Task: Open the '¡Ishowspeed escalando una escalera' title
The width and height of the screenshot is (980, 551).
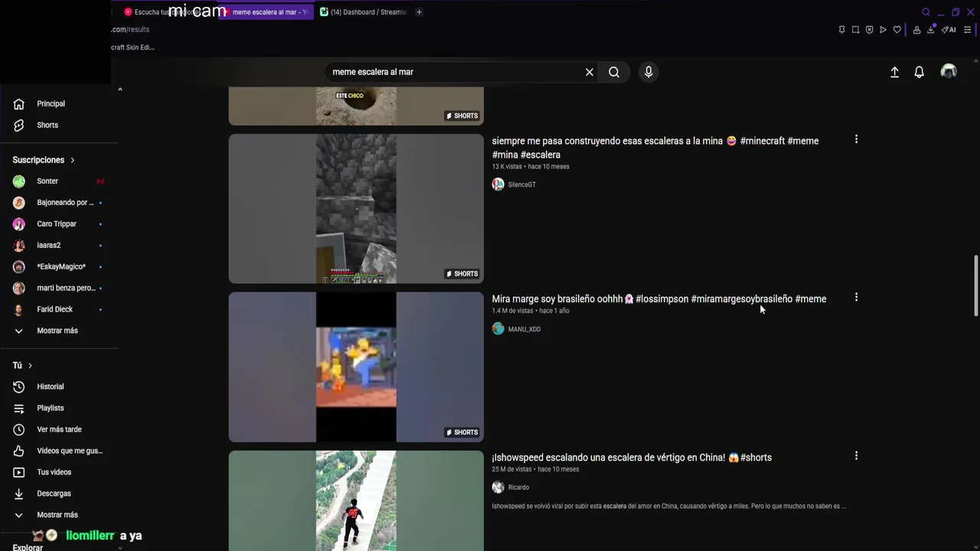Action: (632, 458)
